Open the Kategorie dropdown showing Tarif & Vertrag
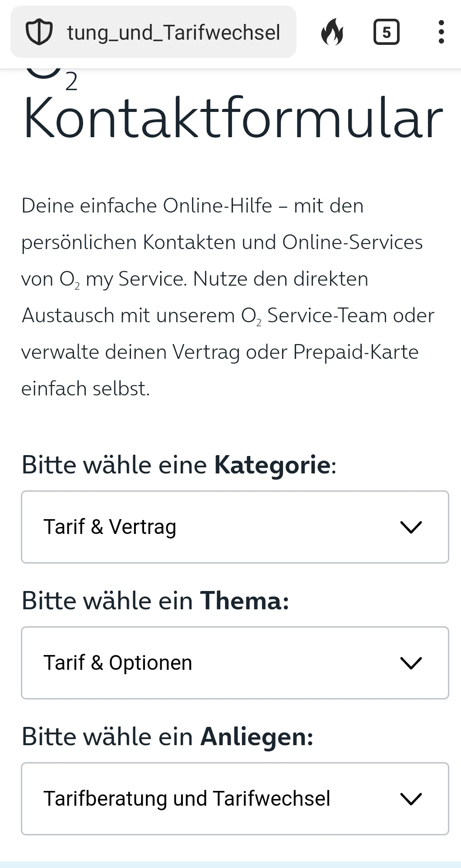The image size is (461, 868). click(235, 527)
